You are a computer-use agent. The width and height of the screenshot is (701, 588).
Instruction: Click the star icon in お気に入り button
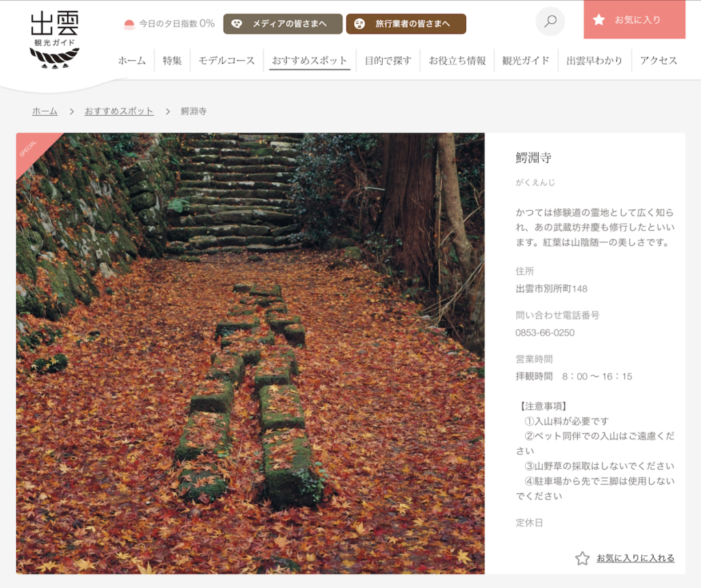click(599, 20)
